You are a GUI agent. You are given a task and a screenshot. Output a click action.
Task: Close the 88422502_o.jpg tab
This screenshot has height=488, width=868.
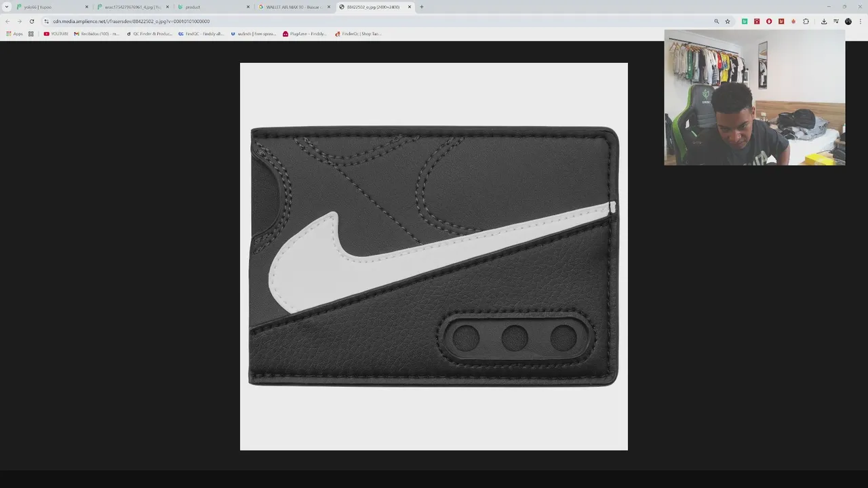(410, 7)
